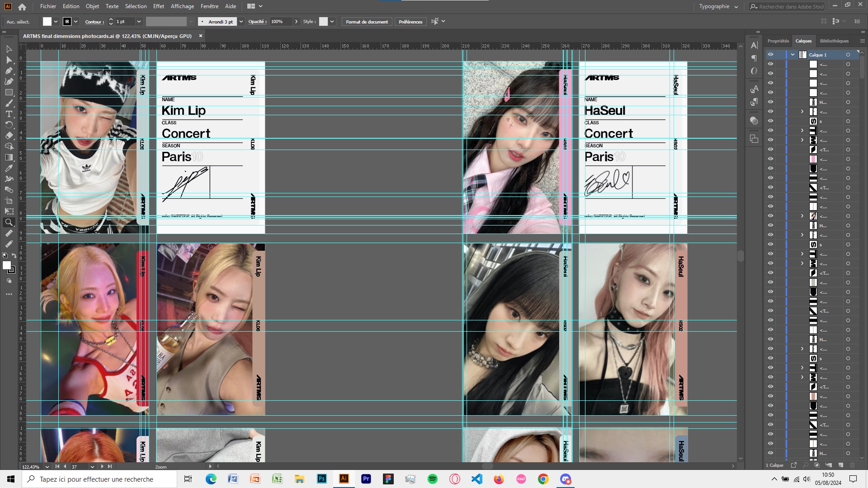This screenshot has height=488, width=868.
Task: Swap fill and stroke colors
Action: (14, 256)
